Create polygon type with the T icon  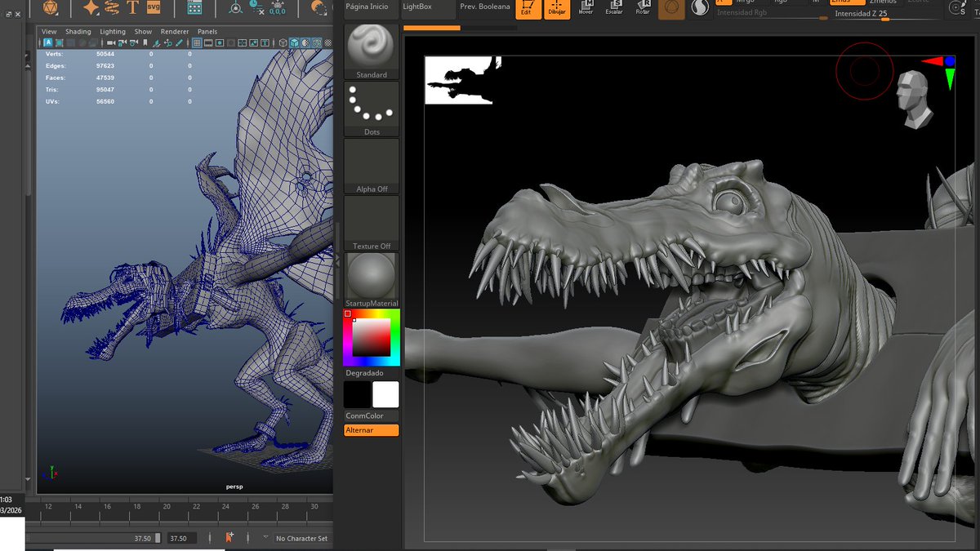[132, 7]
